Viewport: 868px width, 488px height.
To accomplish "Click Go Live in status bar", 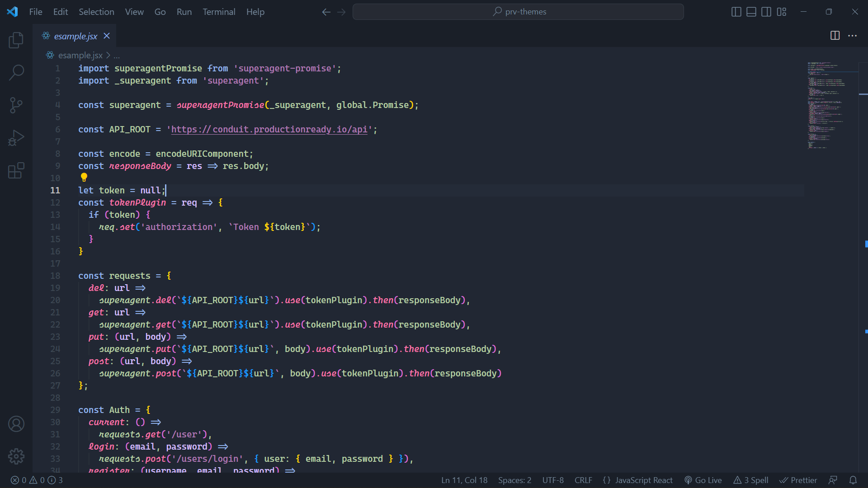I will point(703,480).
